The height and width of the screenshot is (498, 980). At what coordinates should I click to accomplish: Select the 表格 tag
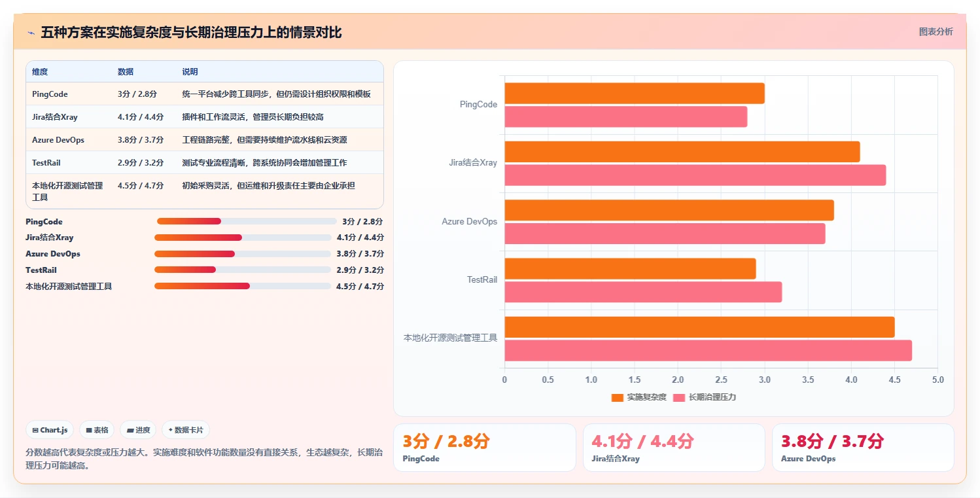(97, 430)
